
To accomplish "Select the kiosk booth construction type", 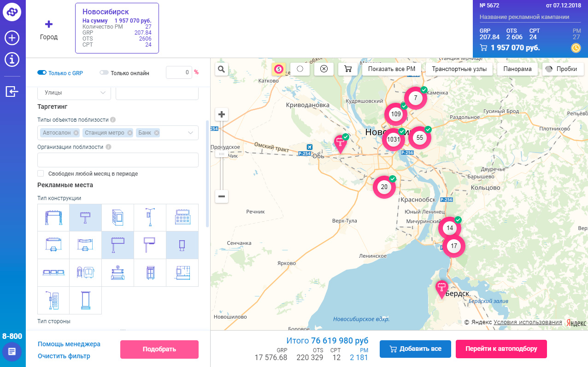I will pyautogui.click(x=150, y=273).
